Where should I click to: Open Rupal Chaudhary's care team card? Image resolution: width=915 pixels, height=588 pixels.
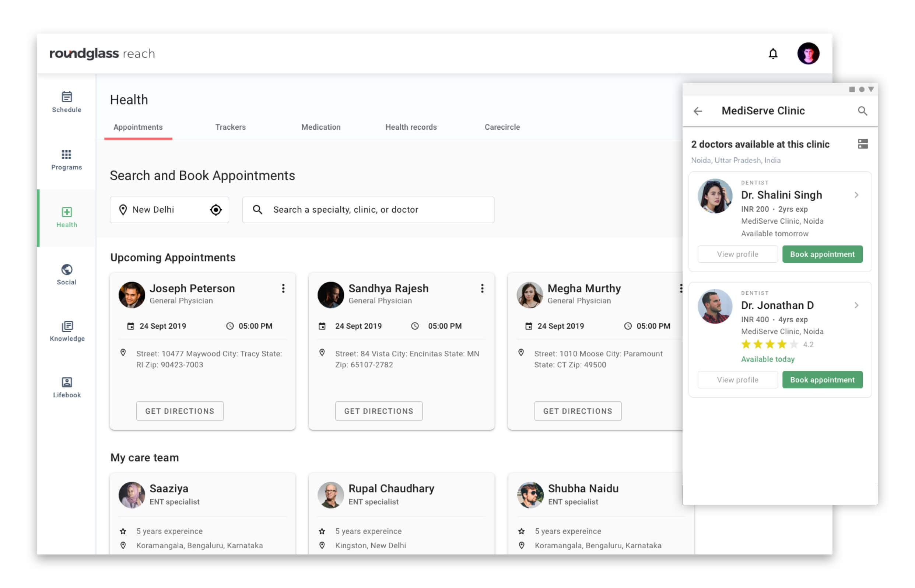point(402,514)
